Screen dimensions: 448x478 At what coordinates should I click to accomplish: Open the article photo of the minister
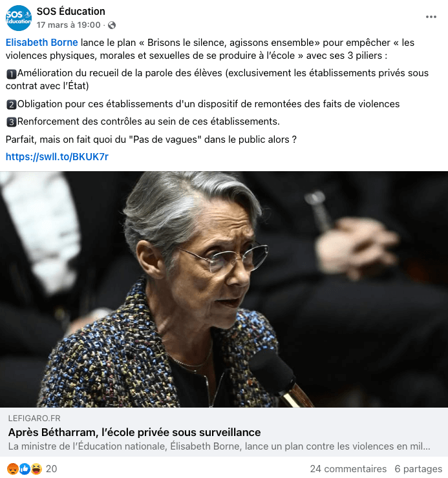(224, 289)
